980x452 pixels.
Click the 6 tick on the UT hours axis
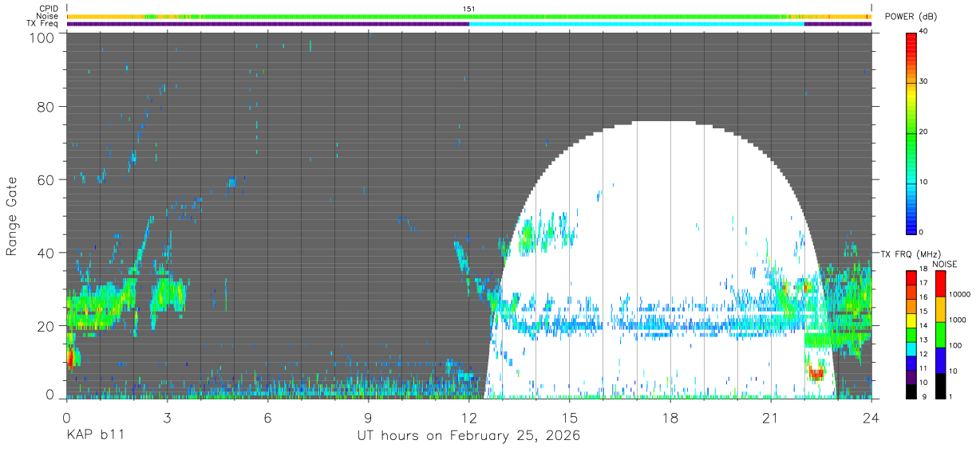267,418
